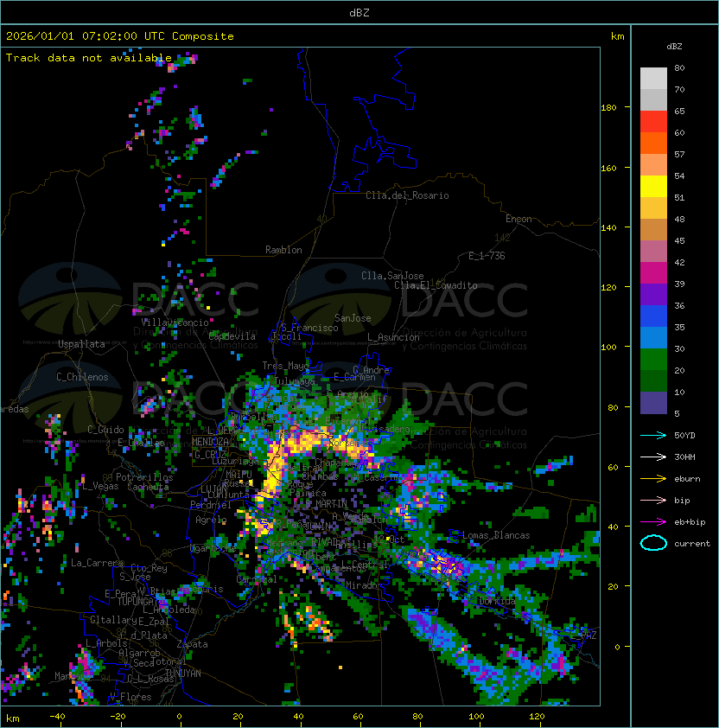Click the 'Uspallata' map label

81,344
